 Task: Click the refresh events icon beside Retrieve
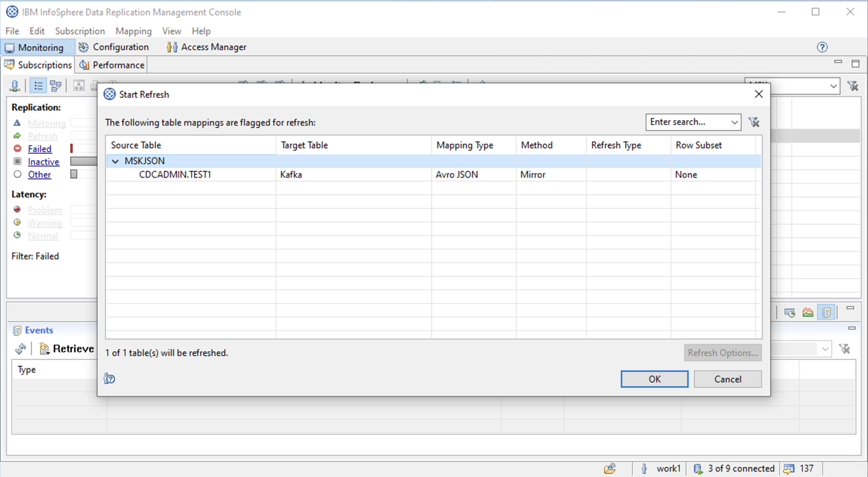click(20, 348)
